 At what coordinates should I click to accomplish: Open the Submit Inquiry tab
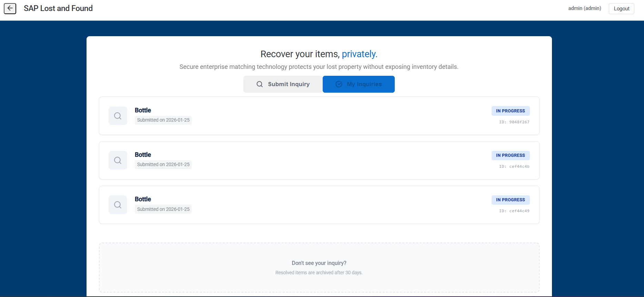click(x=283, y=84)
